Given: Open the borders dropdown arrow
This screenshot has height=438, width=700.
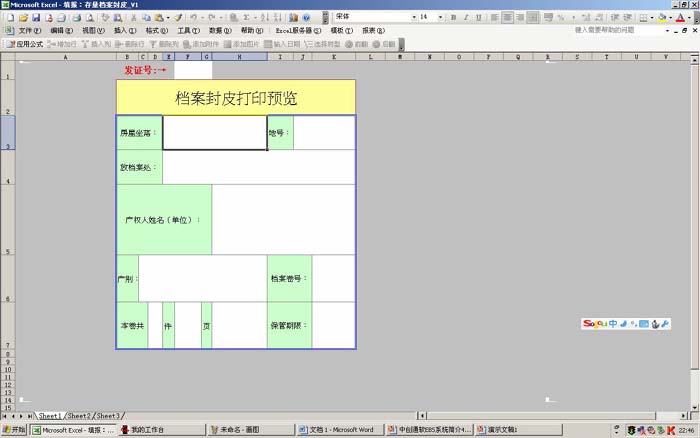Looking at the screenshot, I should pos(651,17).
